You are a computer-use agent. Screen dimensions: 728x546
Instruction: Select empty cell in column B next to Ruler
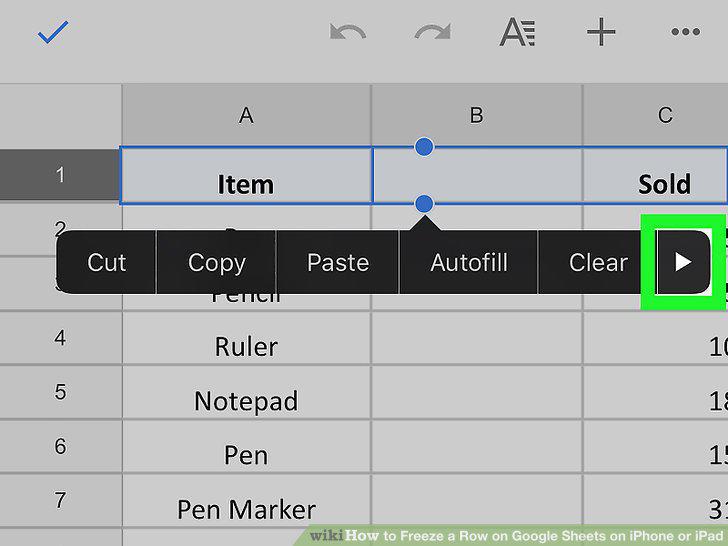coord(477,338)
